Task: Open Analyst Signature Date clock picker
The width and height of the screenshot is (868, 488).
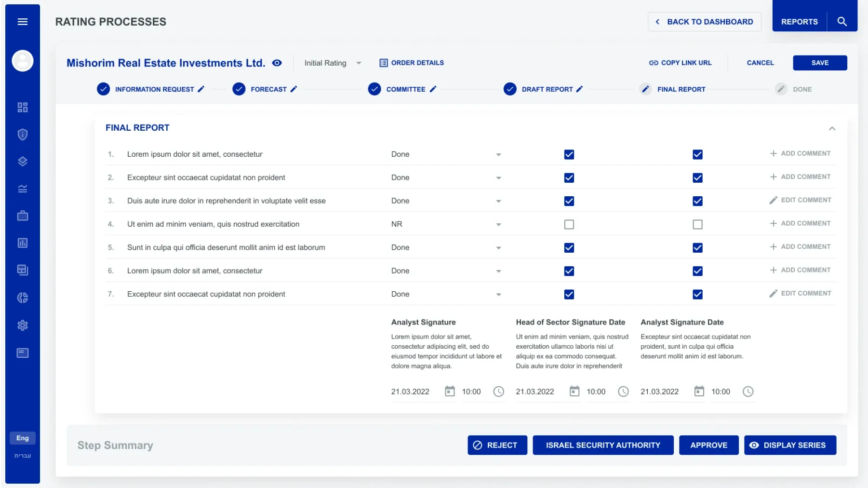Action: [x=748, y=392]
